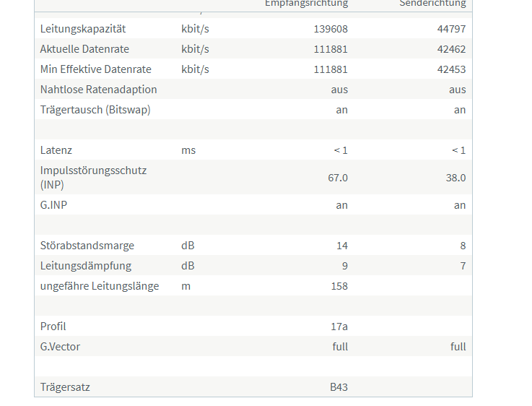Select the 'Aktuelle Datenrate' label
This screenshot has width=532, height=406.
[84, 49]
